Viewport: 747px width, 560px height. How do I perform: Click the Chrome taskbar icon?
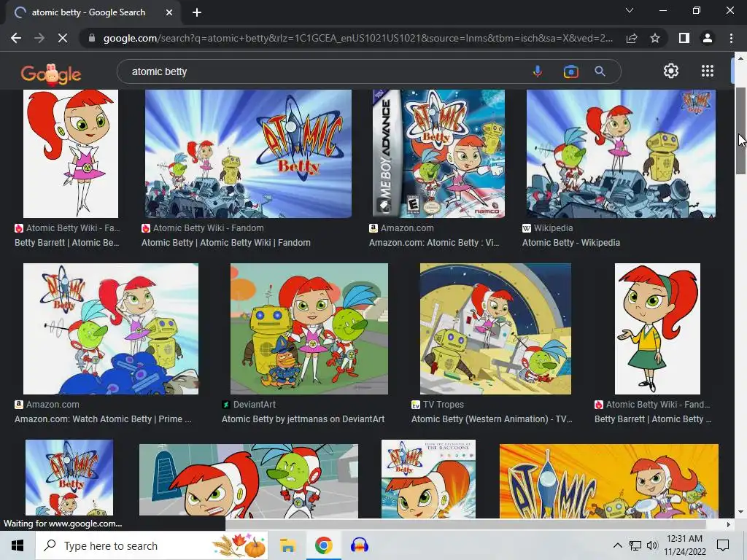pyautogui.click(x=323, y=545)
